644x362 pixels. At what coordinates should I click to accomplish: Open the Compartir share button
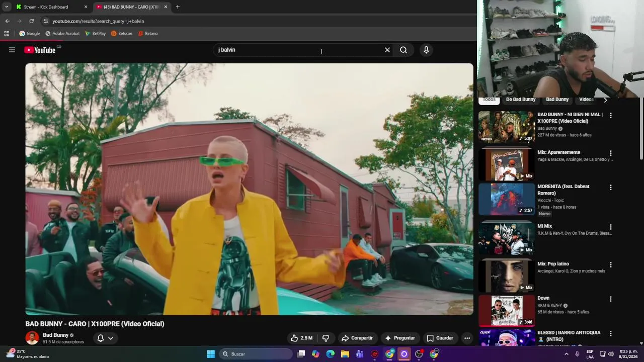(357, 338)
